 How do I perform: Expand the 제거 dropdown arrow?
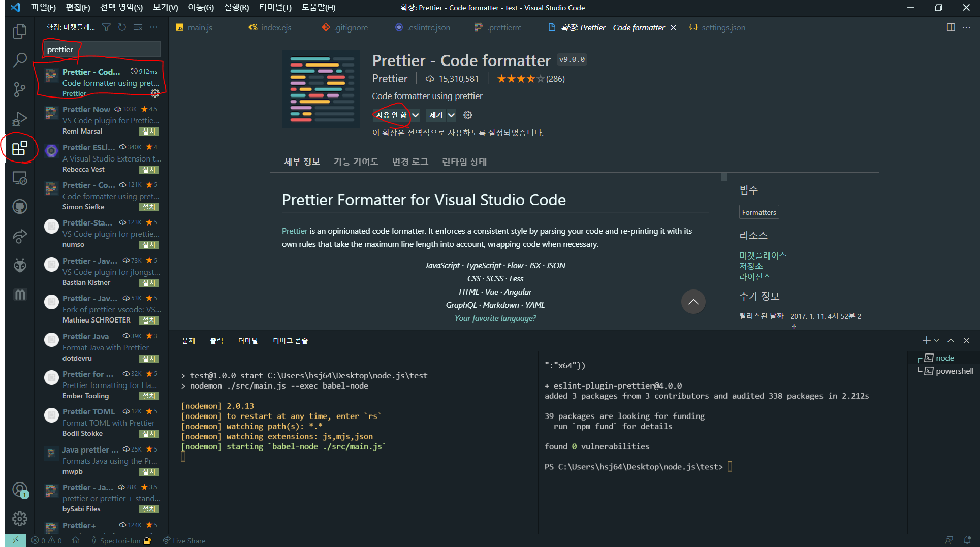point(451,115)
